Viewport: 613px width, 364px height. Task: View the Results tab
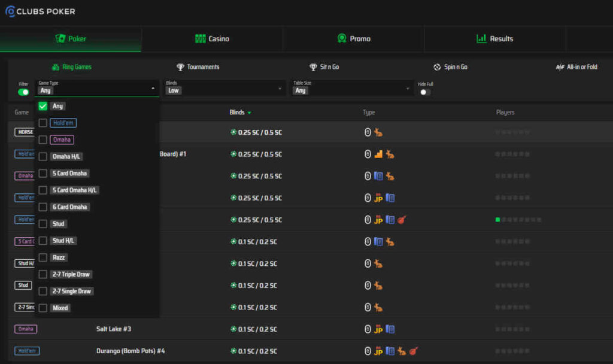point(495,39)
